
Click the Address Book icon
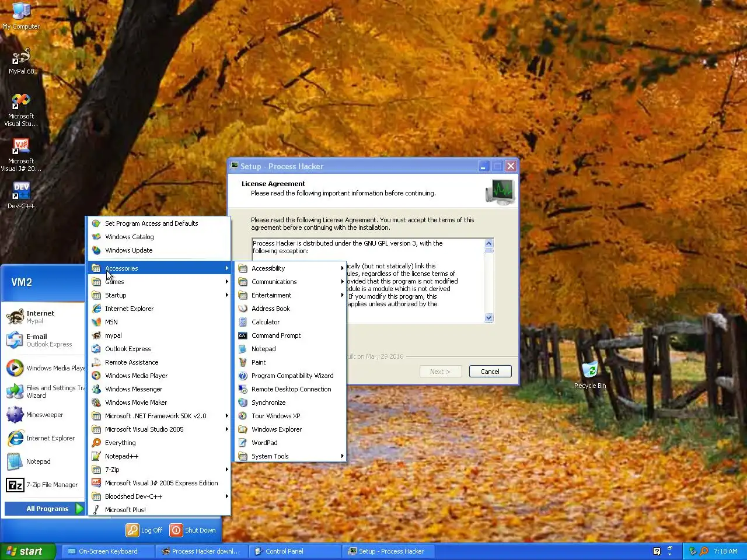coord(243,309)
